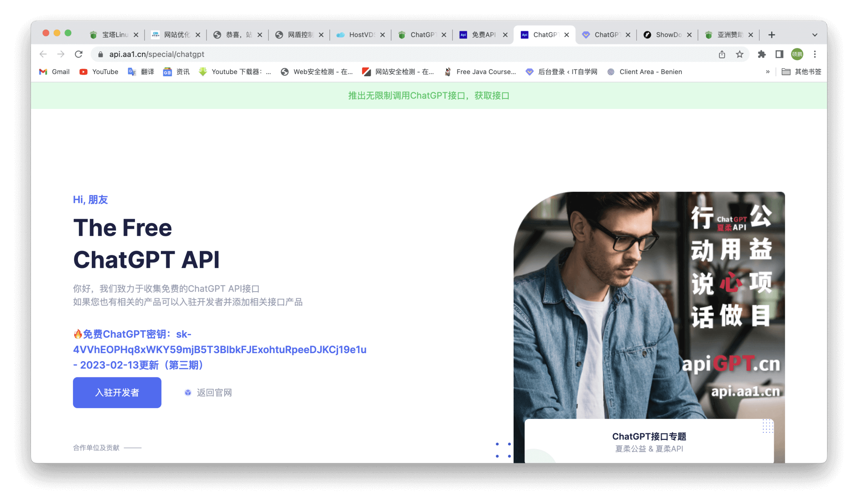This screenshot has height=504, width=858.
Task: Click the 返回官网 link
Action: (214, 393)
